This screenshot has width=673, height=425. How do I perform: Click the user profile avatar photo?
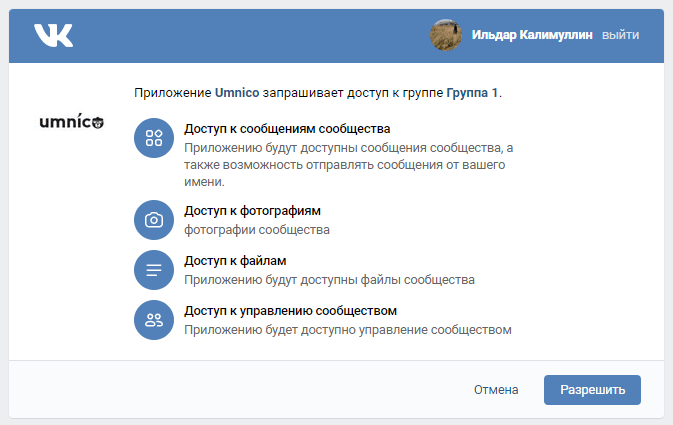click(x=445, y=35)
